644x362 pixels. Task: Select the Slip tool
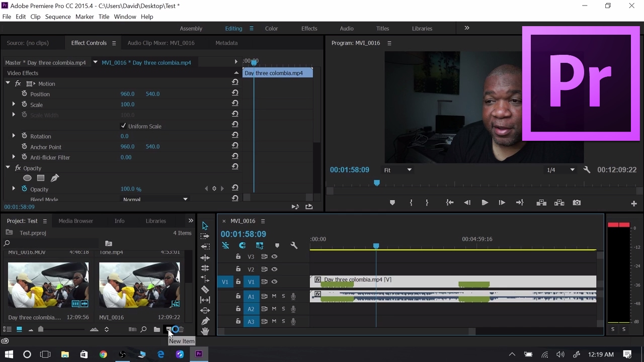pyautogui.click(x=205, y=300)
